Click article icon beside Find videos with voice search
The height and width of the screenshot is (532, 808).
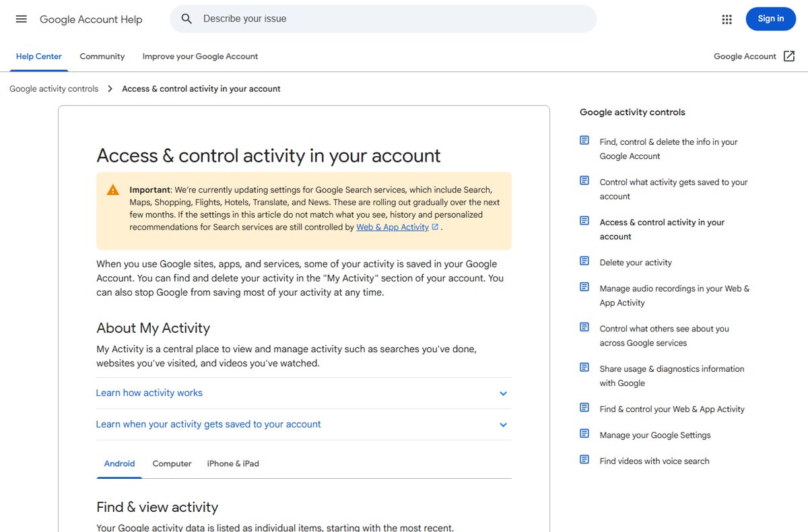pyautogui.click(x=584, y=460)
